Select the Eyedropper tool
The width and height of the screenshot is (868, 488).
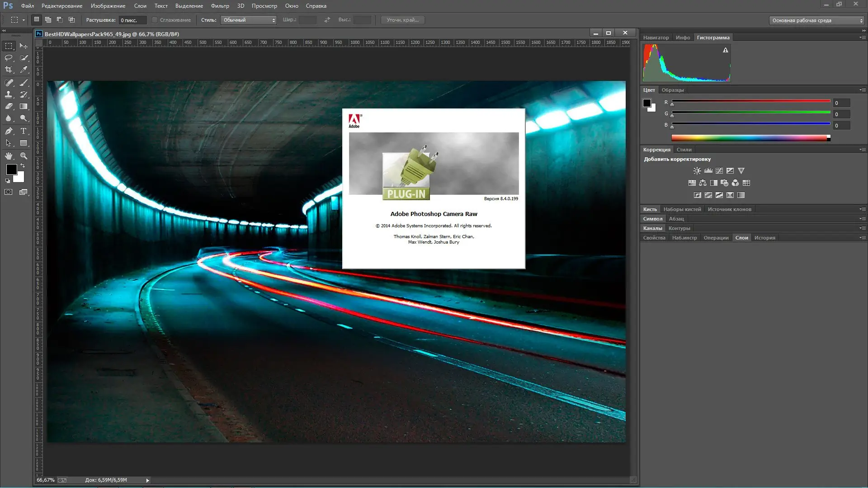click(24, 69)
